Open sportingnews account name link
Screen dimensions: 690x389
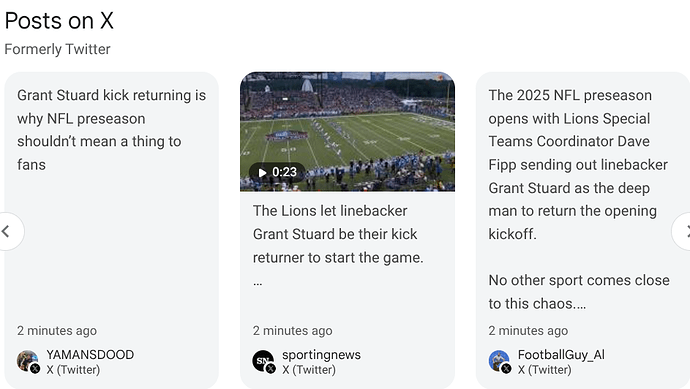[321, 355]
